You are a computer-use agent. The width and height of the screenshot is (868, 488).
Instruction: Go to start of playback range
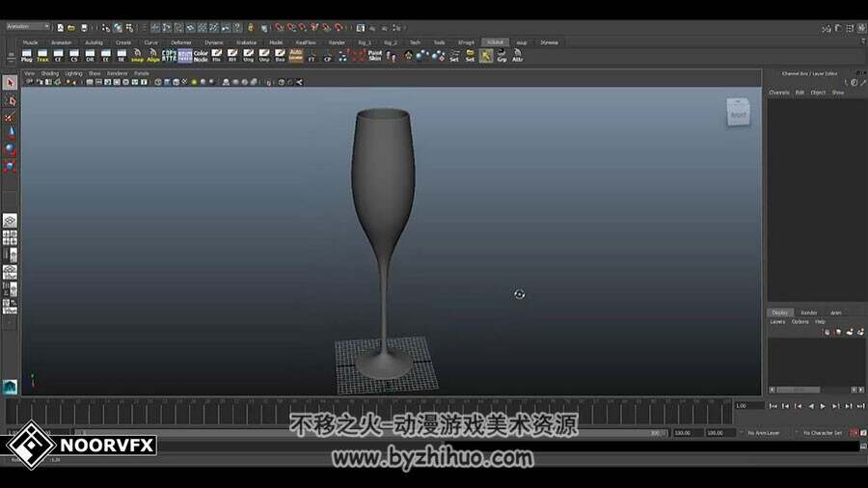773,406
